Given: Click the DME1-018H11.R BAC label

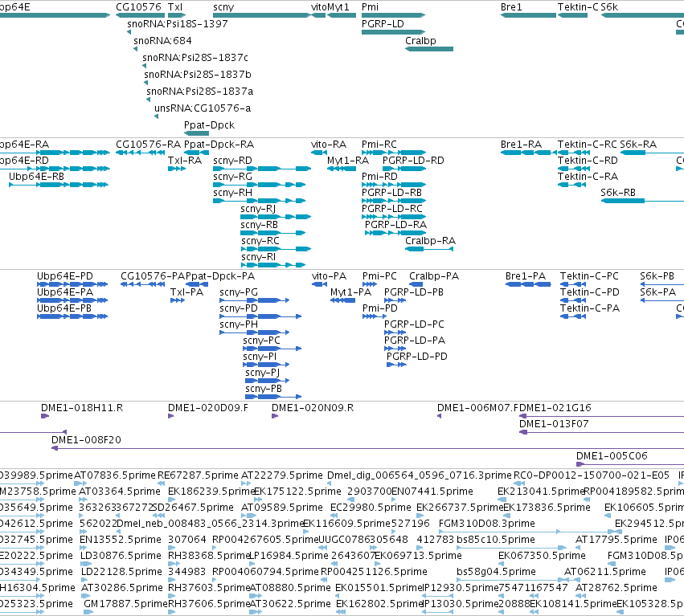Looking at the screenshot, I should 82,408.
